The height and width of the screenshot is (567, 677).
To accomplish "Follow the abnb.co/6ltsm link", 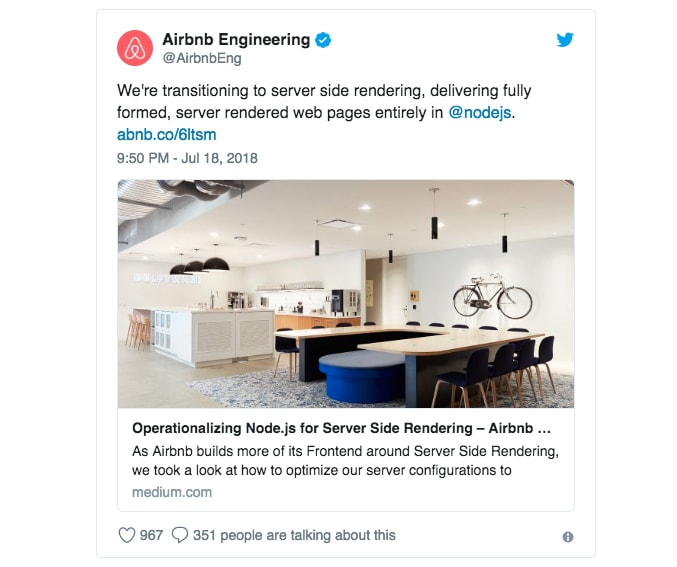I will point(167,135).
